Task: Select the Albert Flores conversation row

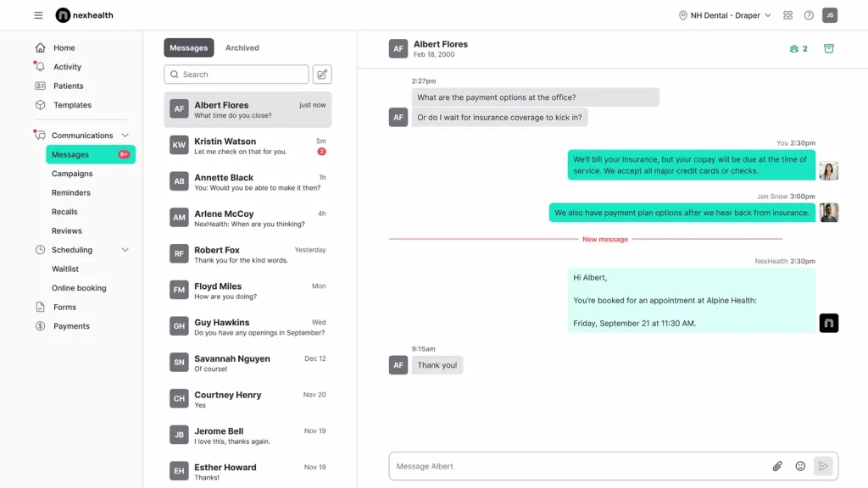Action: tap(248, 109)
